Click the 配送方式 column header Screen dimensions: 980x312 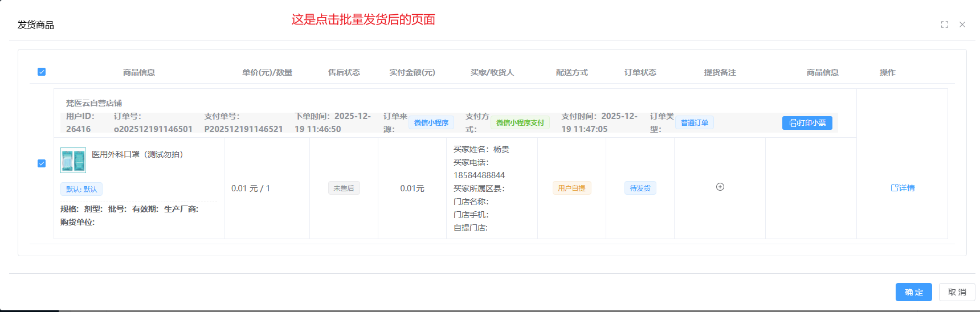pyautogui.click(x=572, y=72)
